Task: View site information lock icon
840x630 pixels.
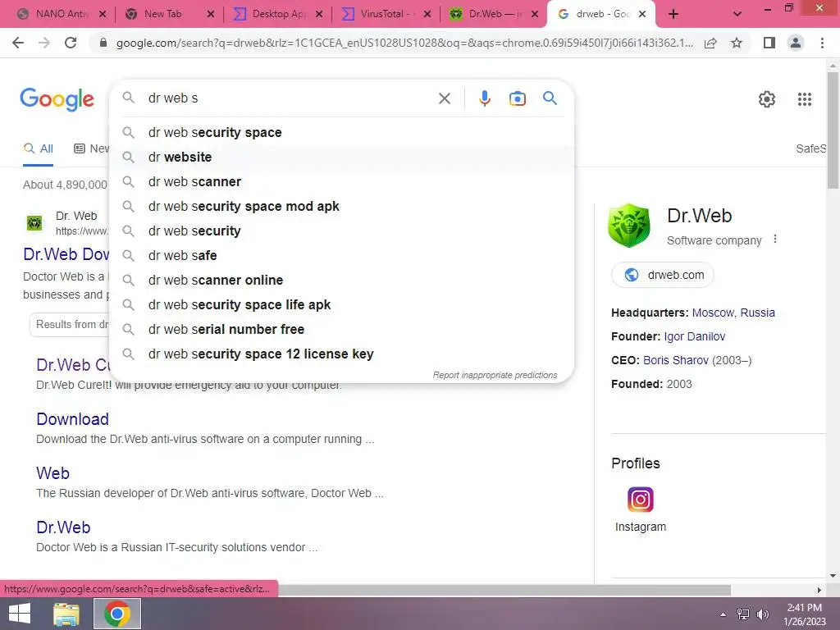Action: click(x=103, y=43)
